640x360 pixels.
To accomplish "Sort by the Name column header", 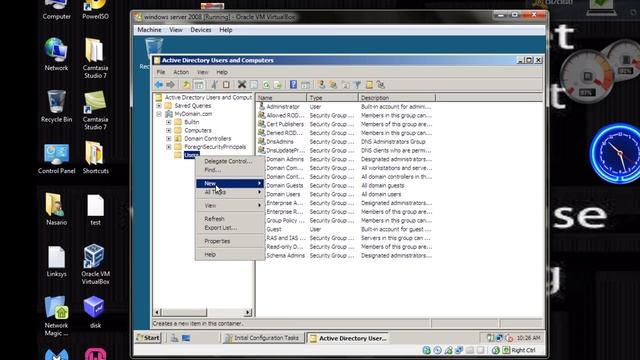I will (281, 98).
